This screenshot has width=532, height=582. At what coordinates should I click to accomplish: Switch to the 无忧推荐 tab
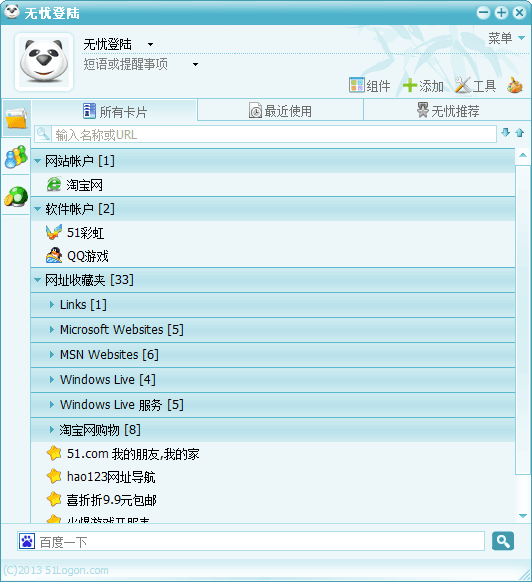click(447, 111)
